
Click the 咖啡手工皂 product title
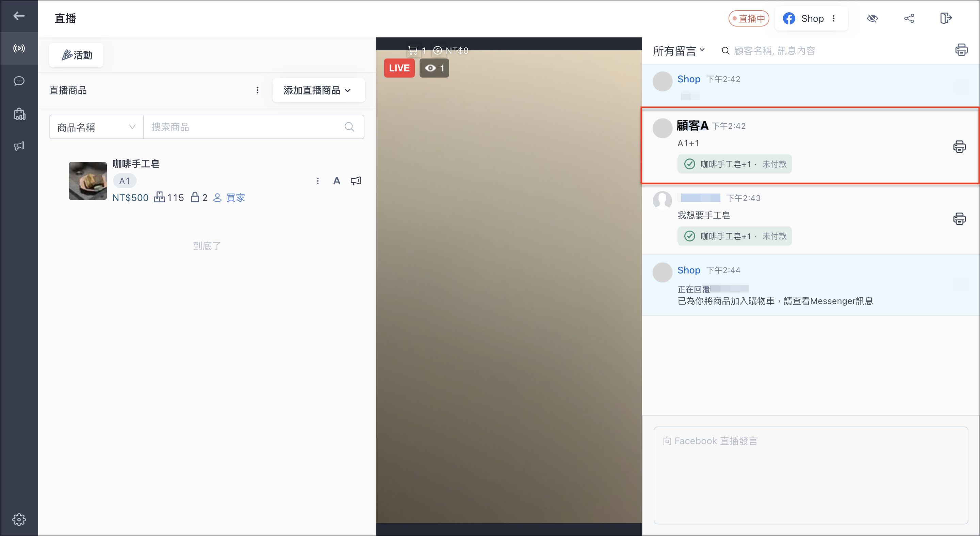tap(136, 164)
